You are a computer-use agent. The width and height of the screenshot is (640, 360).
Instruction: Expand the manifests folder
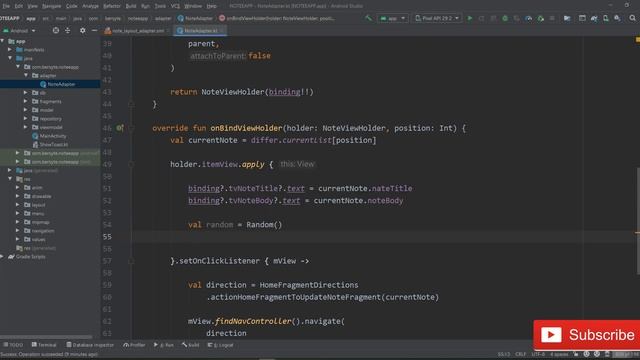click(x=10, y=50)
